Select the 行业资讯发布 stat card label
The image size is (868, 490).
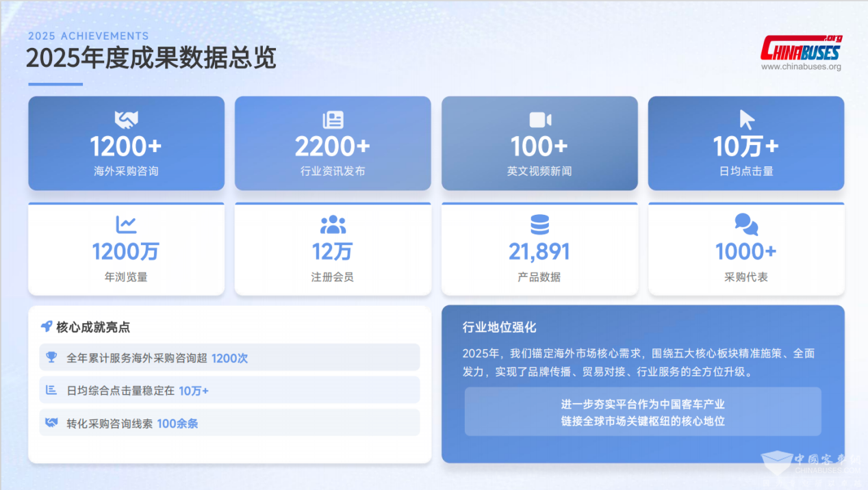333,171
